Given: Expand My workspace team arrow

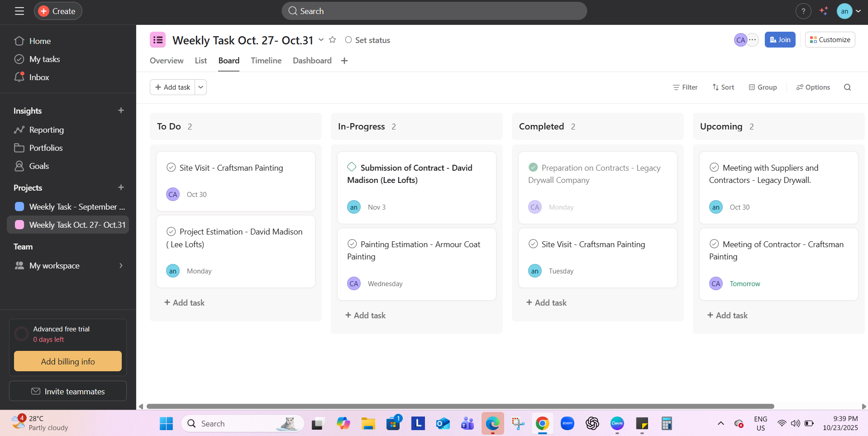Looking at the screenshot, I should pos(121,266).
